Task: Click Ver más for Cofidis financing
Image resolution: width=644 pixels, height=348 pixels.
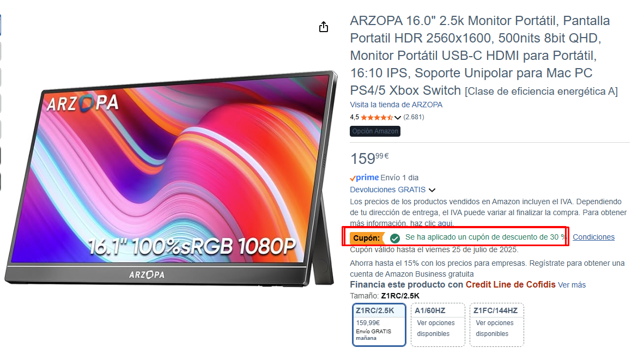Action: 572,285
